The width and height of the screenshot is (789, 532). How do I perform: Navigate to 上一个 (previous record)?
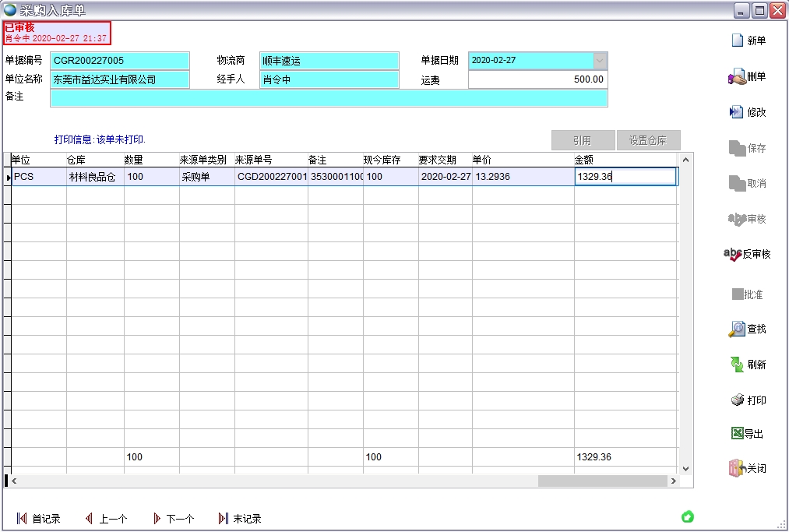tap(89, 519)
